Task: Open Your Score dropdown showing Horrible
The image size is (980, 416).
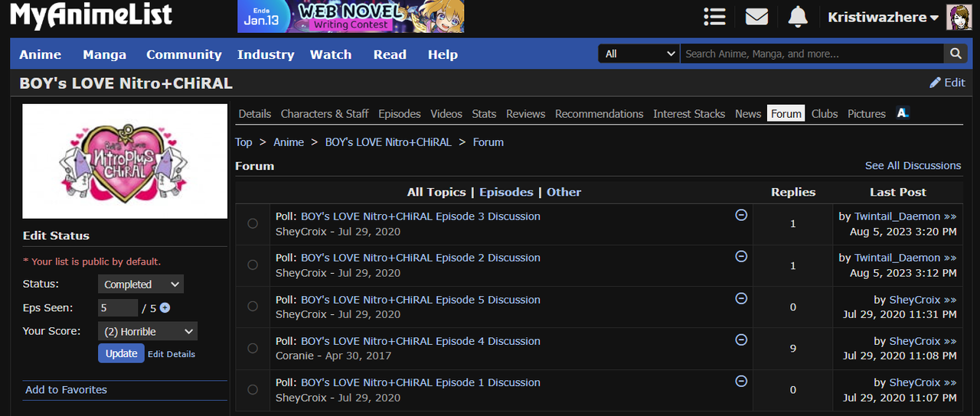Action: tap(148, 331)
